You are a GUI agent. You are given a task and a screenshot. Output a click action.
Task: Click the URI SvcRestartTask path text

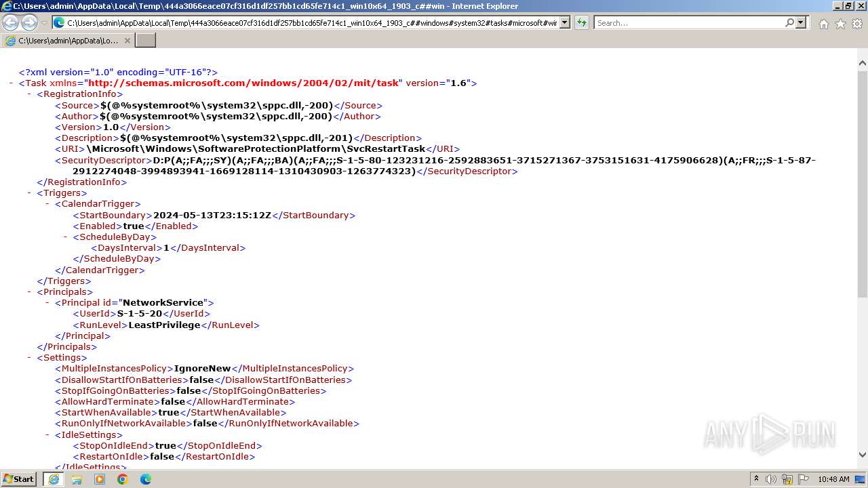(x=256, y=149)
